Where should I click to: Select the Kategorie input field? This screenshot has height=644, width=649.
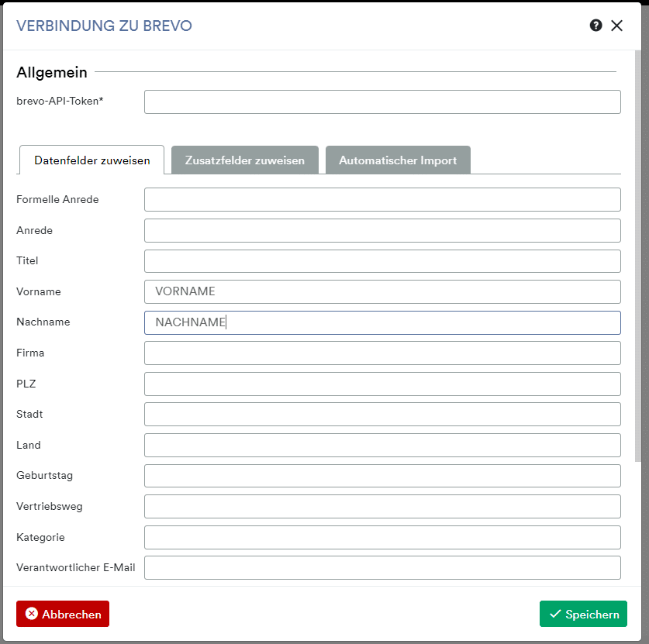pyautogui.click(x=382, y=537)
